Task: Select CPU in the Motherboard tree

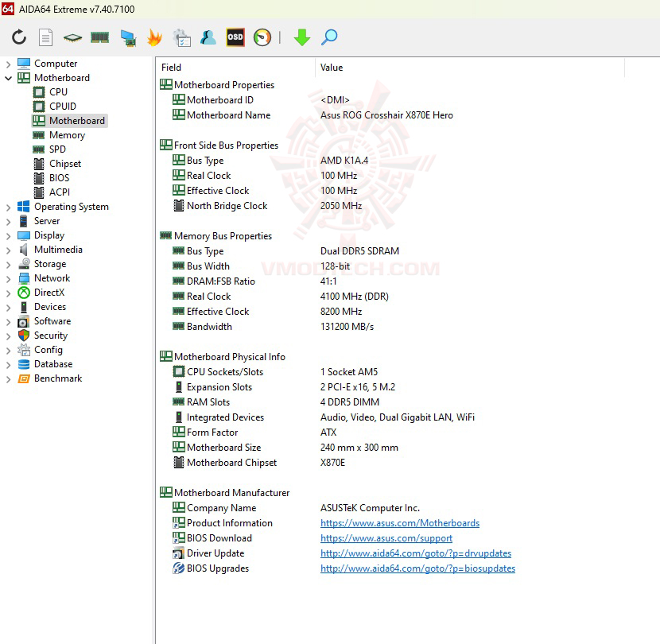Action: tap(58, 91)
